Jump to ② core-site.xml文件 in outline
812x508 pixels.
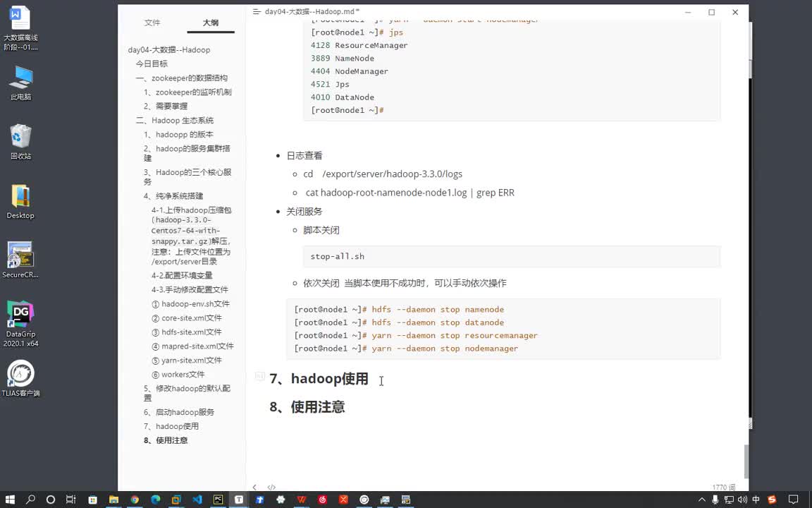[x=186, y=317]
